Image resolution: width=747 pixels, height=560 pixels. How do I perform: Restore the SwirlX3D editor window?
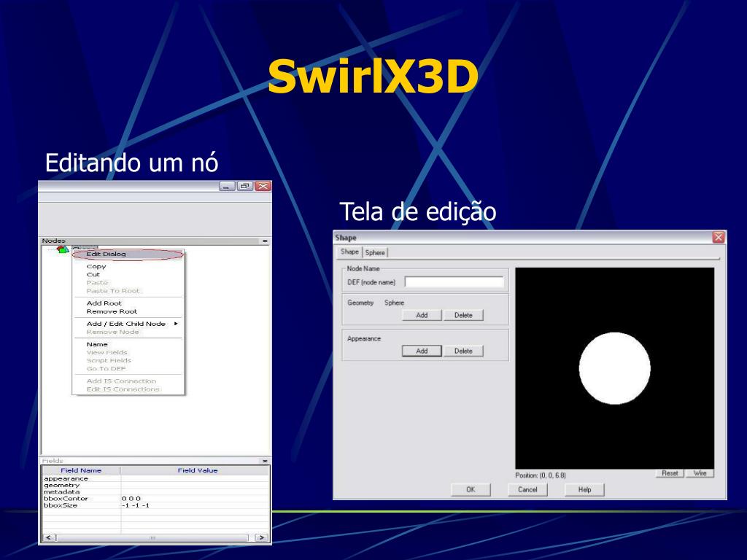(245, 186)
